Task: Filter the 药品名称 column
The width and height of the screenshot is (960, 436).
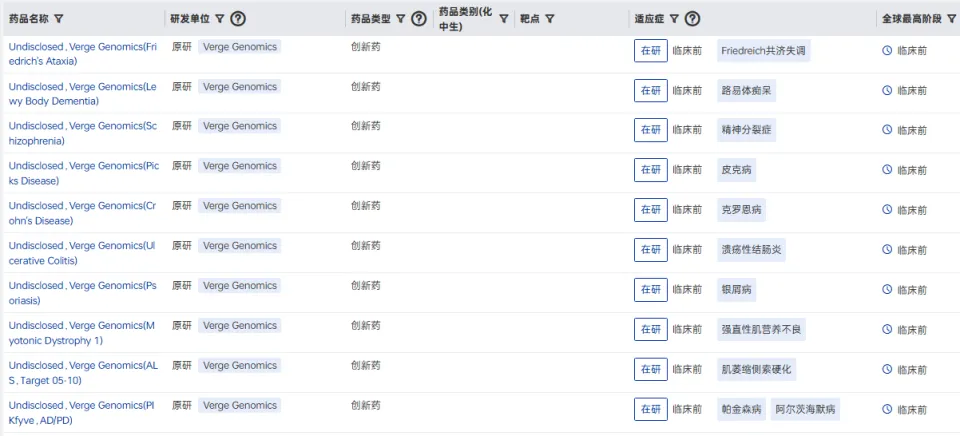Action: tap(59, 19)
